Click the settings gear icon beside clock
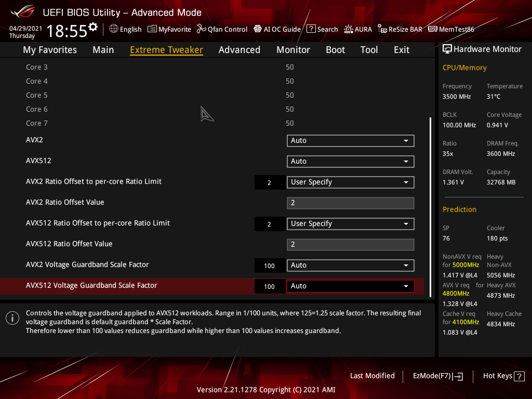Image resolution: width=532 pixels, height=399 pixels. pyautogui.click(x=93, y=26)
